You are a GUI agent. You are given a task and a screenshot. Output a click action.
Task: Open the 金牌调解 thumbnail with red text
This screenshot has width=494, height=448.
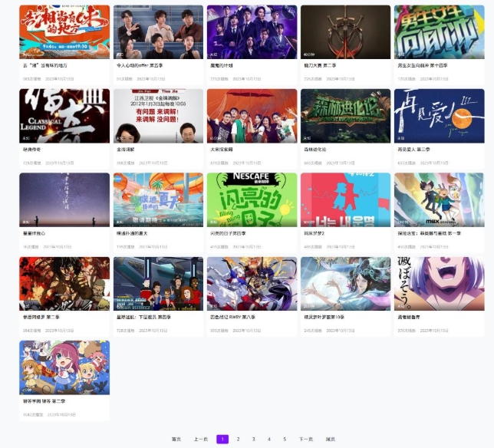coord(158,116)
